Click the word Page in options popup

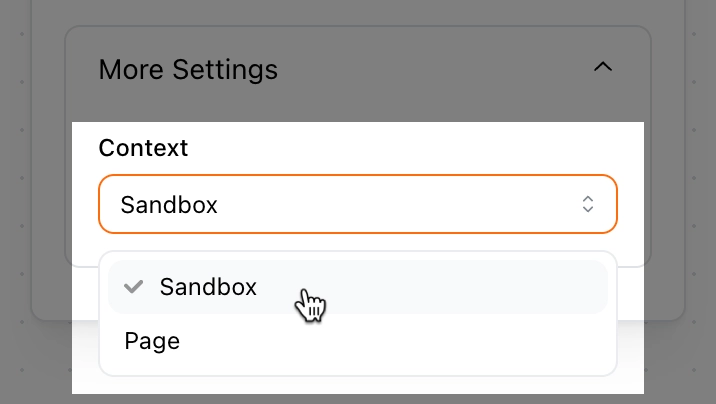click(x=152, y=341)
